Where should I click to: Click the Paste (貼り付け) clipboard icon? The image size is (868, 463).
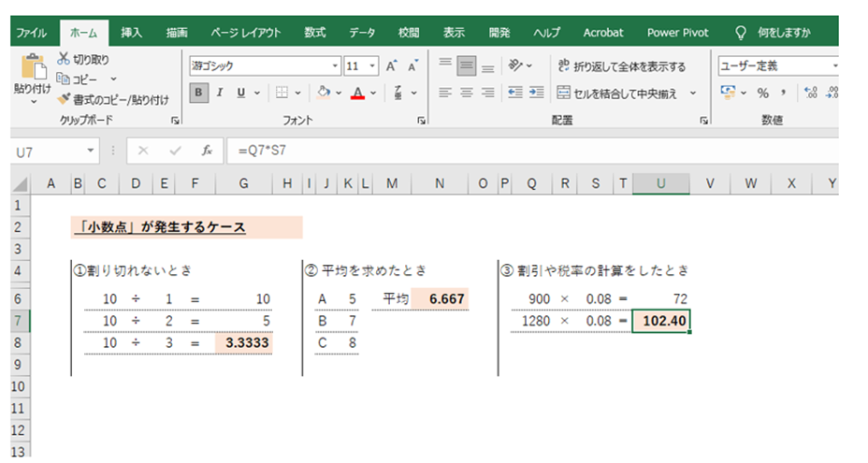pos(32,69)
